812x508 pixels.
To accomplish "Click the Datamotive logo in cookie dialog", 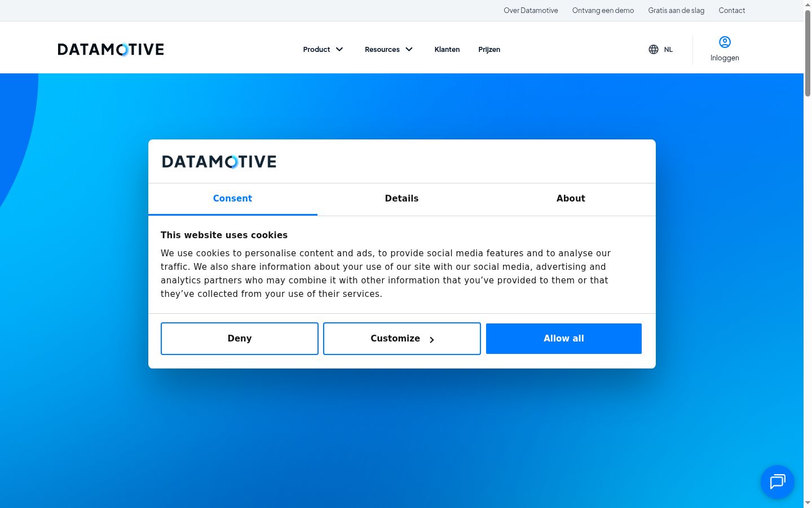I will coord(219,162).
